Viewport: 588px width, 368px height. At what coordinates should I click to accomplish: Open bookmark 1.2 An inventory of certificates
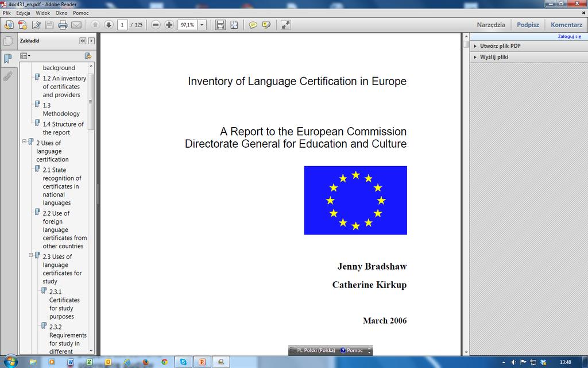(x=64, y=86)
